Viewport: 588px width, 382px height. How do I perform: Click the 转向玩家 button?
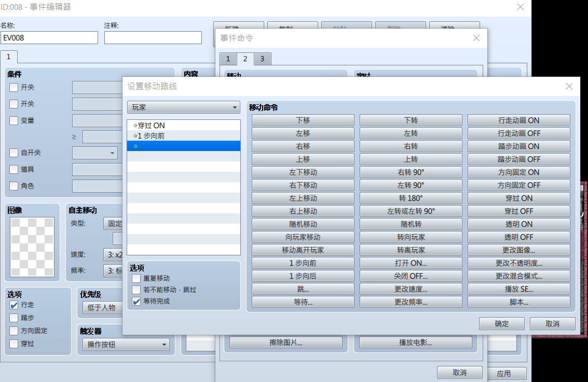point(411,237)
